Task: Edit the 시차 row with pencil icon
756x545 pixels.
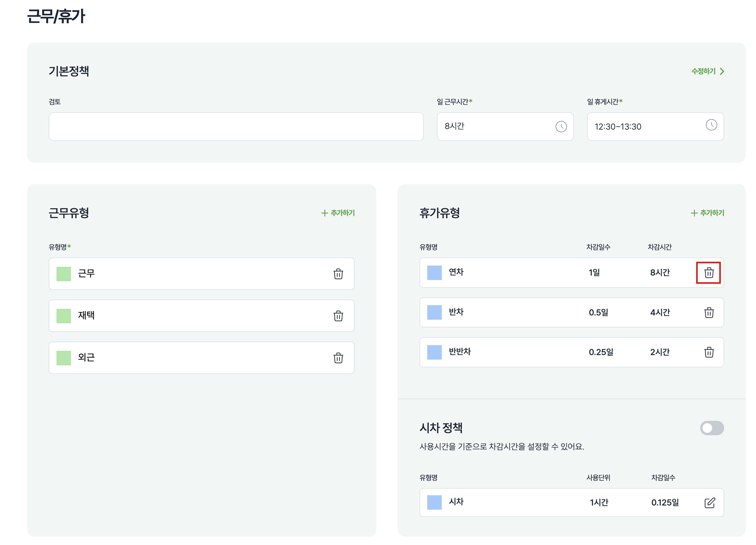Action: coord(710,503)
